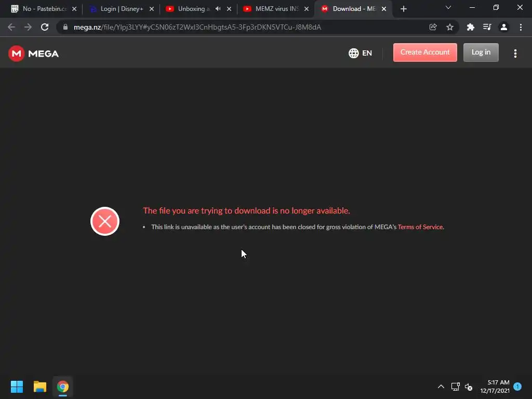
Task: Close the Download - MEGA tab
Action: coord(384,9)
